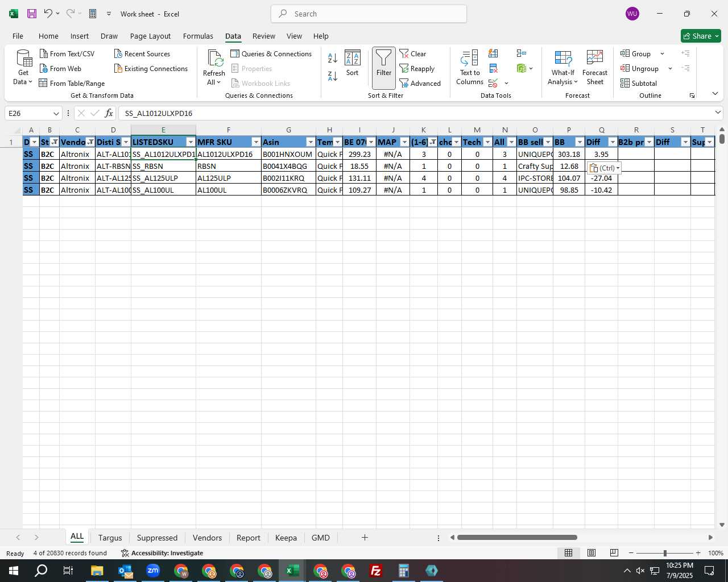Collapse the ribbon with the chevron
The width and height of the screenshot is (728, 582).
tap(715, 94)
